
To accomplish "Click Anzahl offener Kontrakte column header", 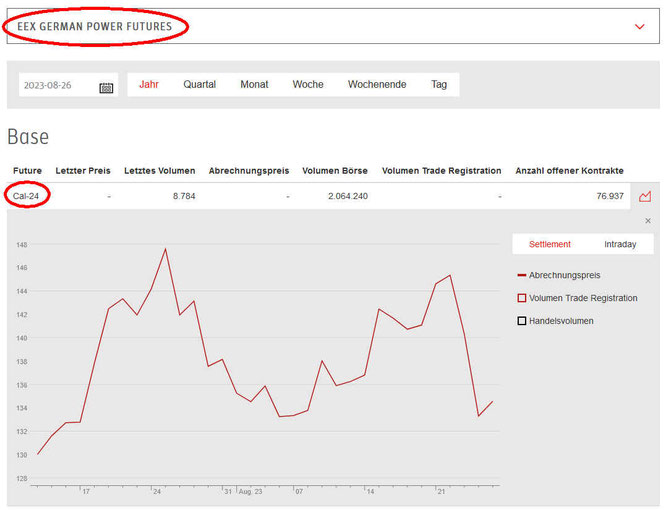I will (569, 171).
